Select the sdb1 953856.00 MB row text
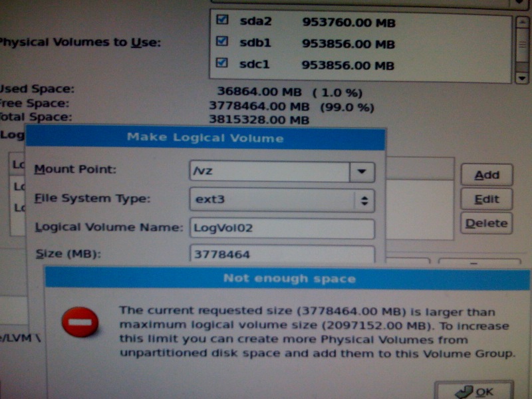Image resolution: width=532 pixels, height=399 pixels. (x=317, y=45)
